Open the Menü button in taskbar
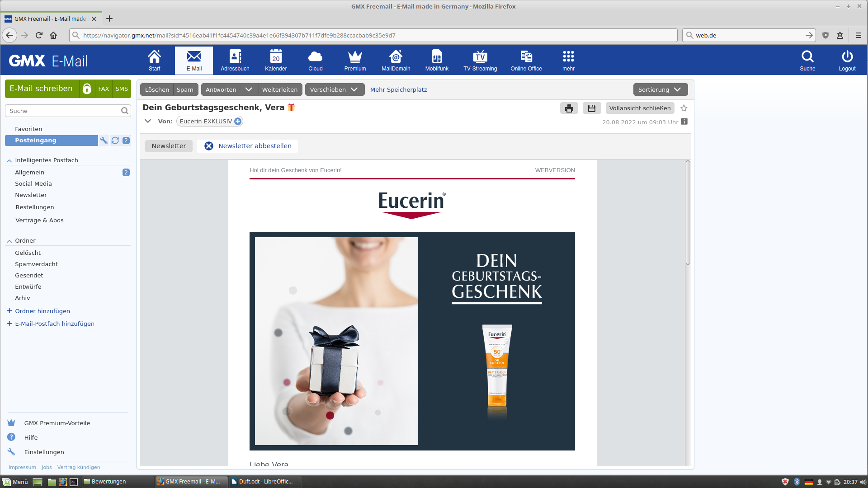Image resolution: width=868 pixels, height=488 pixels. 15,482
